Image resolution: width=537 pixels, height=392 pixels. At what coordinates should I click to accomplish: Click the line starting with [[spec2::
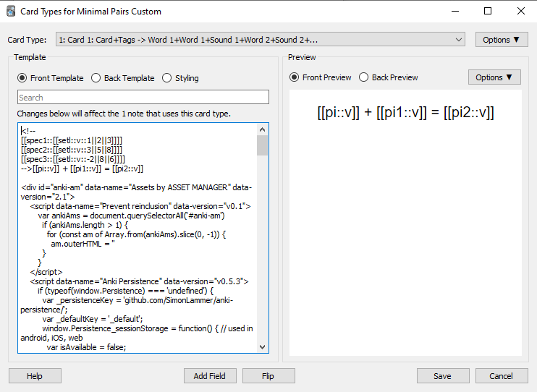pos(72,150)
